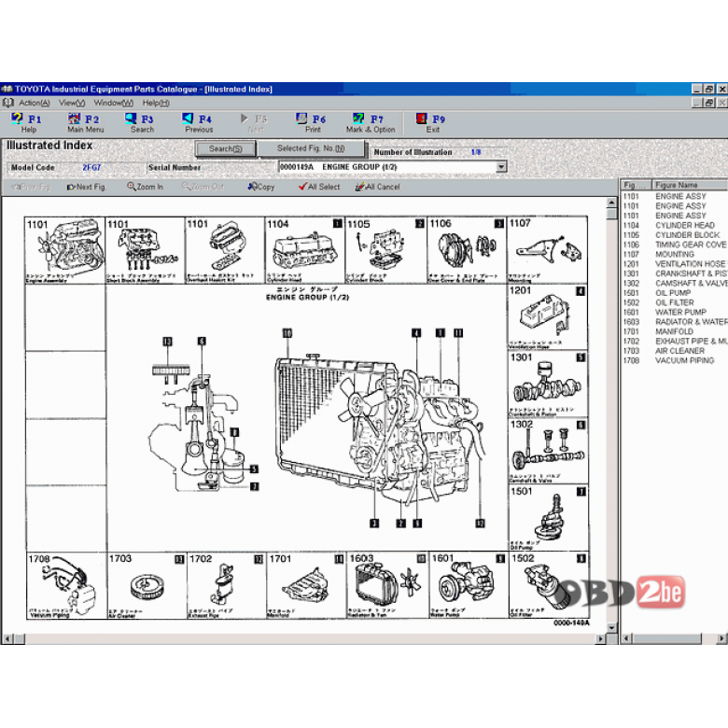Click All Select checkmark tool
This screenshot has height=728, width=728.
pyautogui.click(x=319, y=187)
